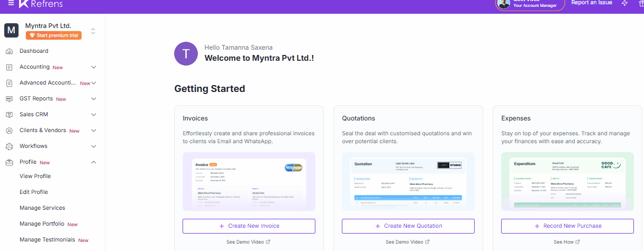This screenshot has width=644, height=251.
Task: Click Report an Issue link
Action: 592,3
